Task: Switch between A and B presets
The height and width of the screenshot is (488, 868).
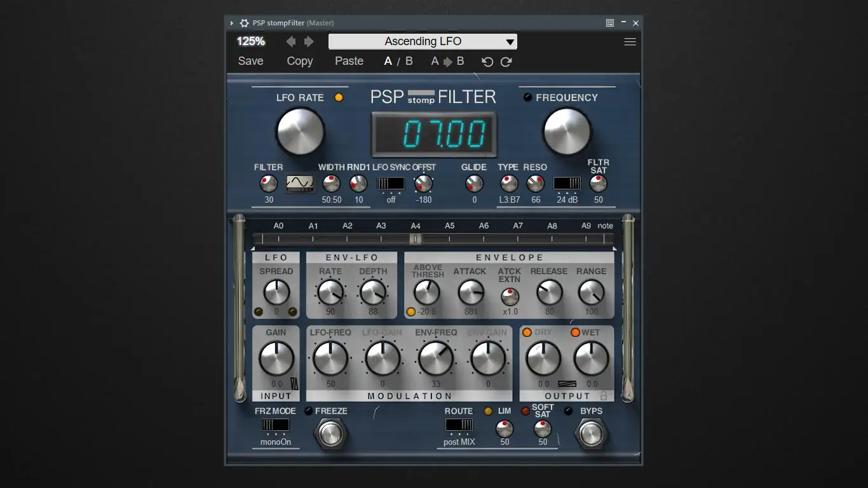Action: tap(398, 61)
